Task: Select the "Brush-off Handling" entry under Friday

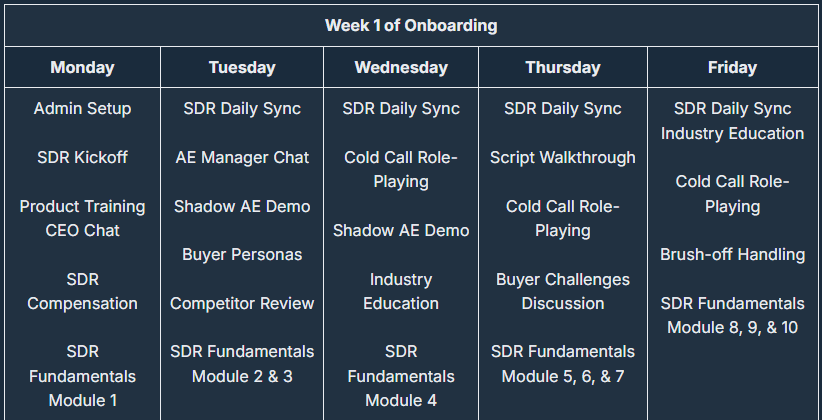Action: [x=732, y=254]
